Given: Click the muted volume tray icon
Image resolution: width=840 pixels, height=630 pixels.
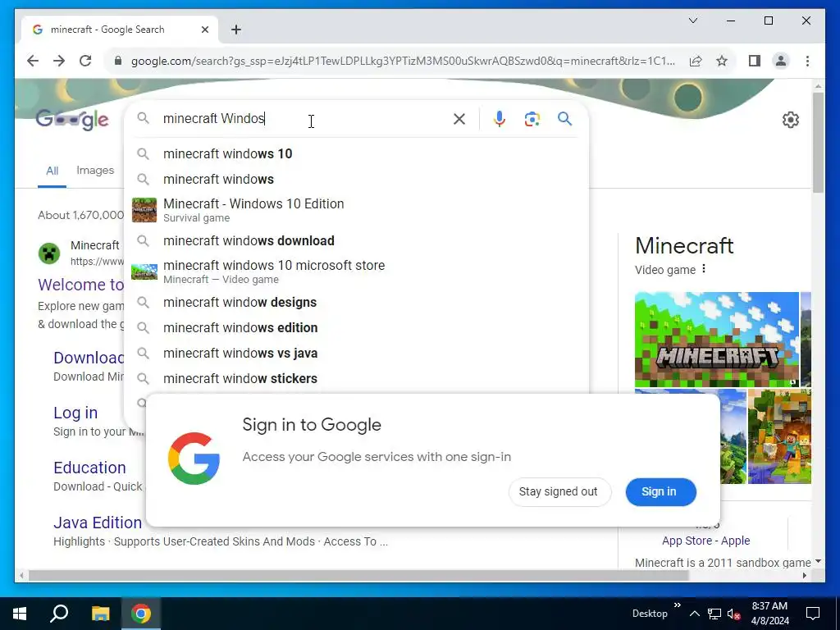Looking at the screenshot, I should pyautogui.click(x=733, y=614).
